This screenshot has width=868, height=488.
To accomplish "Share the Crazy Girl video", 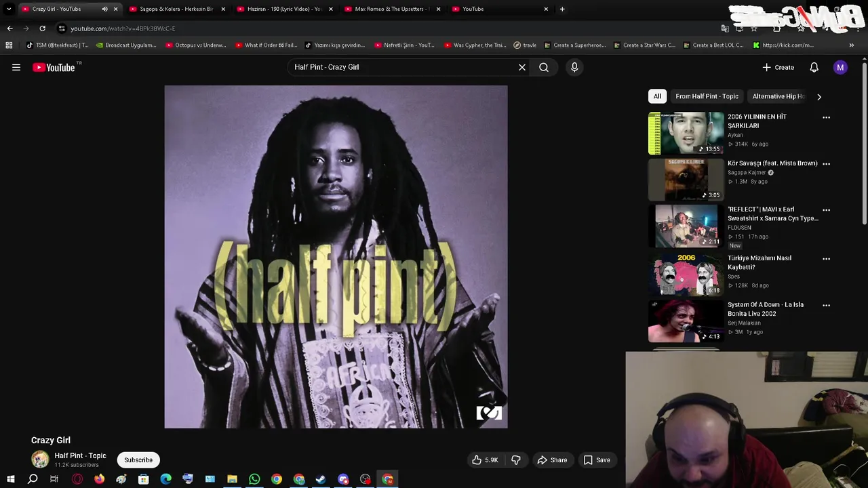I will (552, 460).
